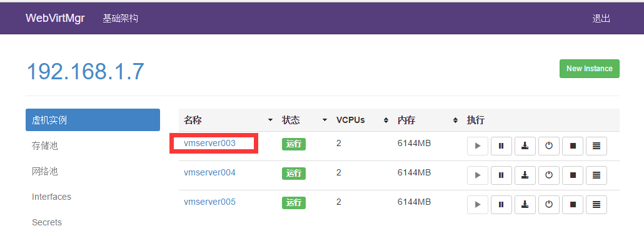Screen dimensions: 644x236
Task: Click 运行 status badge of vmserver004
Action: click(294, 173)
